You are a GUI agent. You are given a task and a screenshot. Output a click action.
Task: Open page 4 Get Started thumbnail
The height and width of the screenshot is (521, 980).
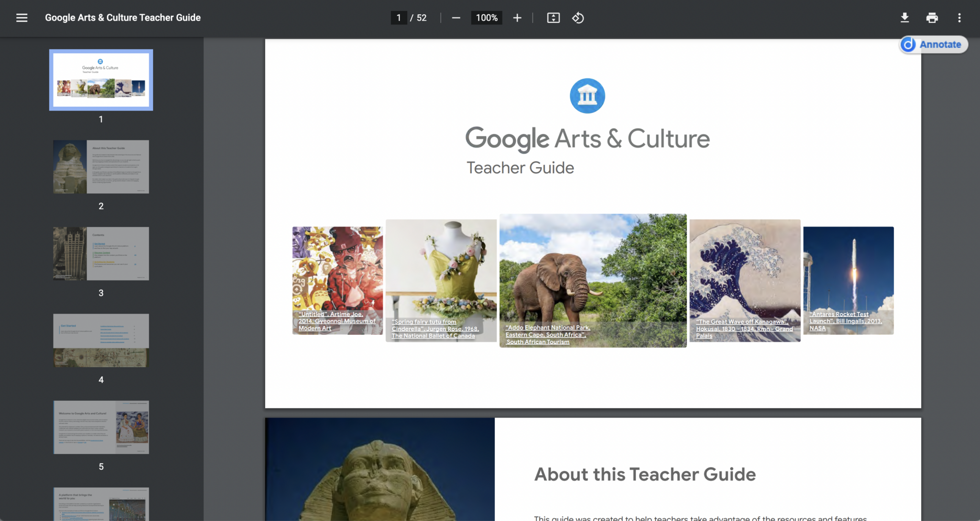101,340
